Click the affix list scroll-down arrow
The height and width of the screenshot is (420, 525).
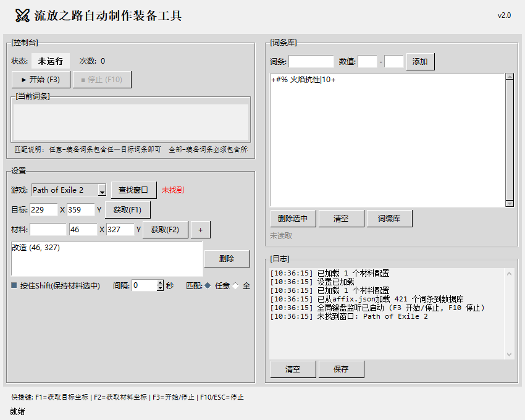pos(510,203)
